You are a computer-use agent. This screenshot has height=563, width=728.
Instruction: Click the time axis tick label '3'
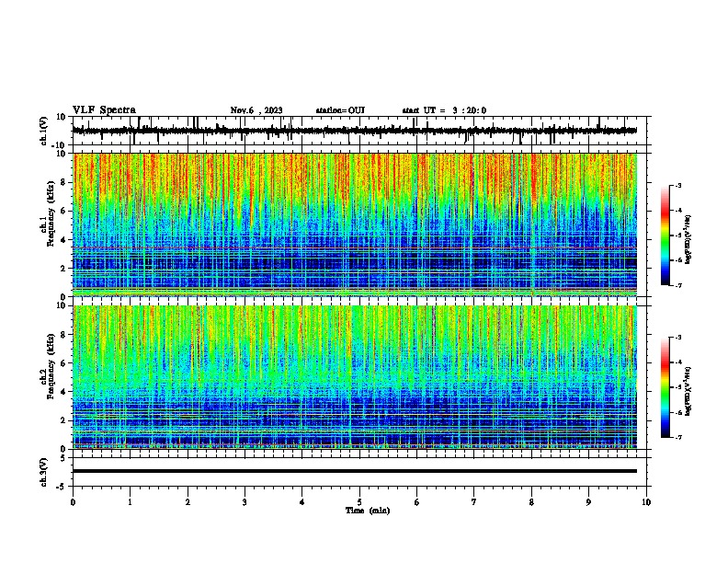(245, 502)
